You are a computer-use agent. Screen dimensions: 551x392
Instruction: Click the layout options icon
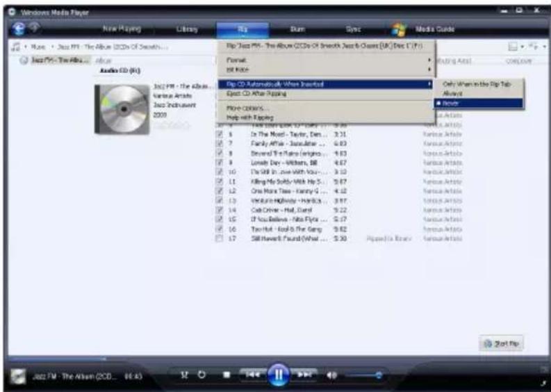513,47
